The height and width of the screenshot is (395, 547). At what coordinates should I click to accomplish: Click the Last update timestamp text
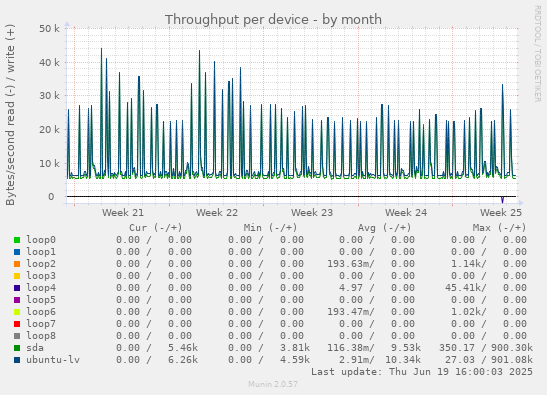point(422,372)
